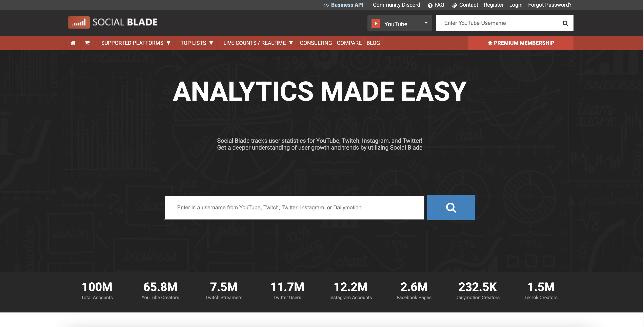Click the Premium Membership star icon
Viewport: 644px width, 327px height.
click(x=490, y=43)
